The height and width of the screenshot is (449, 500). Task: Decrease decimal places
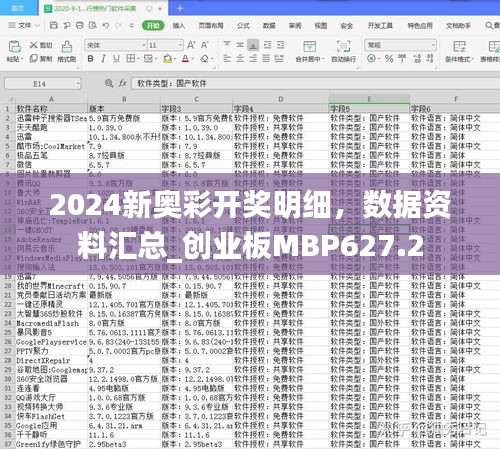[430, 59]
